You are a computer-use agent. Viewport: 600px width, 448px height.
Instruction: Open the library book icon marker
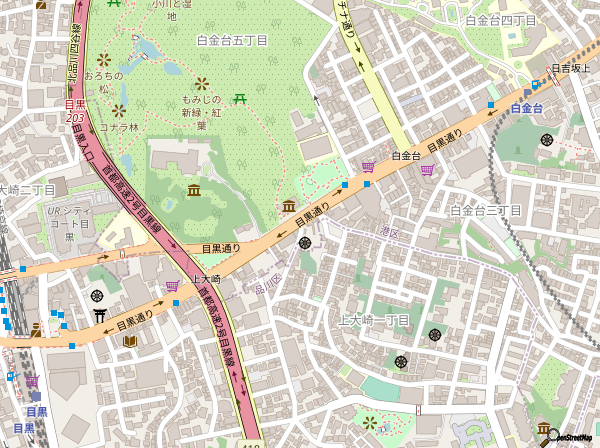pos(130,341)
